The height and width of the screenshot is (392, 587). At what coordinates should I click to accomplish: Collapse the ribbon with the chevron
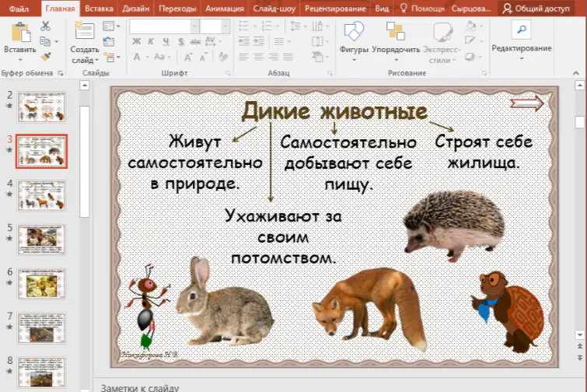point(576,73)
